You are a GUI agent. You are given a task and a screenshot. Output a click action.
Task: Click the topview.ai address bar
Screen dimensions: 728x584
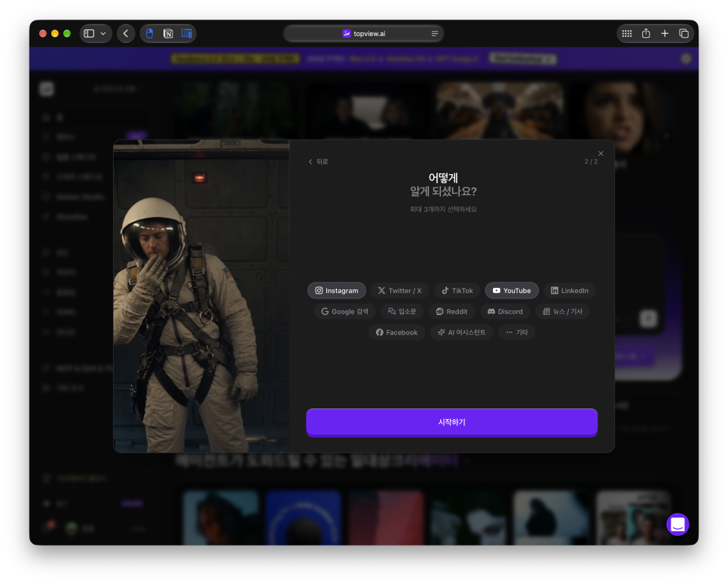pyautogui.click(x=364, y=33)
